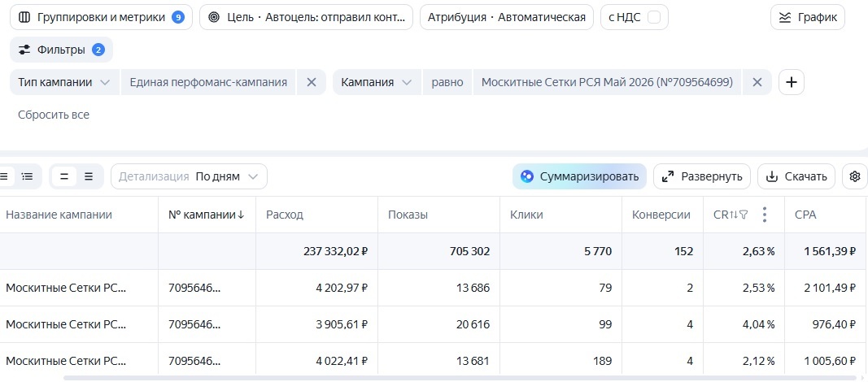868x382 pixels.
Task: Click the expand arrows icon on Развернуть
Action: point(668,177)
